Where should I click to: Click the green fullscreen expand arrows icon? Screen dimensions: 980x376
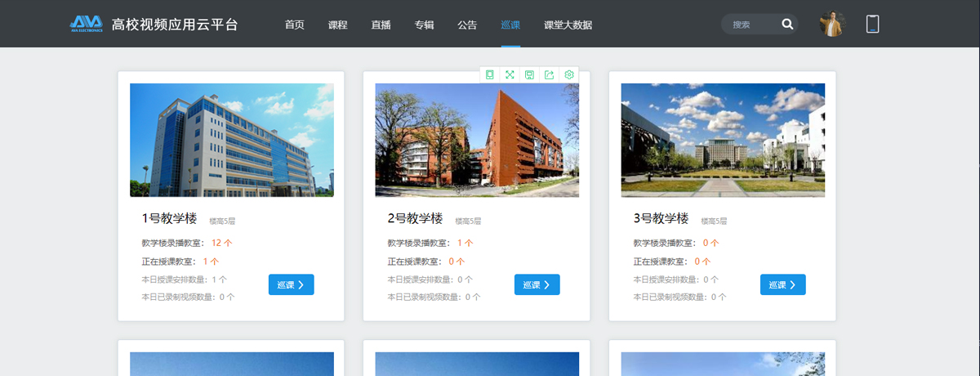[510, 75]
